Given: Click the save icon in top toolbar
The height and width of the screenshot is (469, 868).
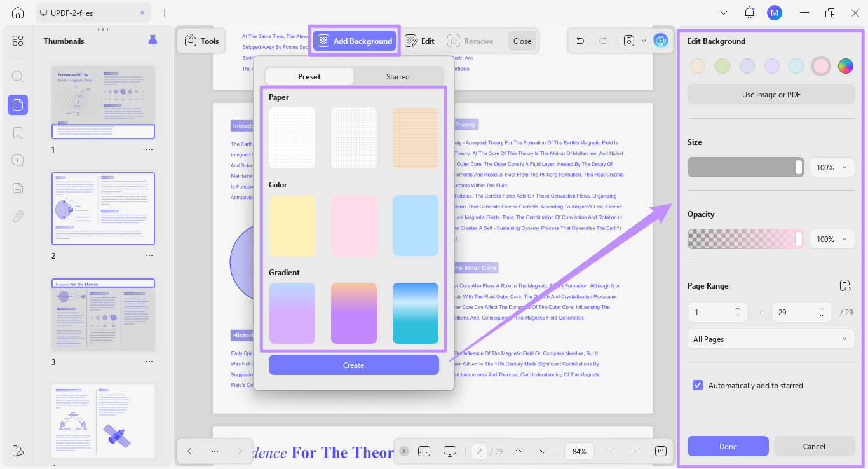Looking at the screenshot, I should tap(629, 41).
